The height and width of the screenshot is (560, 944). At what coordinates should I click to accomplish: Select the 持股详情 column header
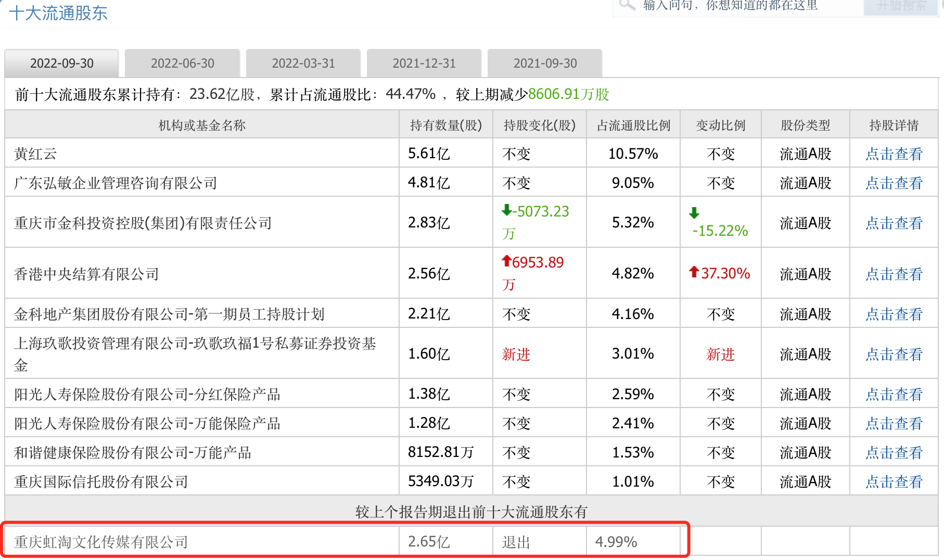(x=894, y=125)
